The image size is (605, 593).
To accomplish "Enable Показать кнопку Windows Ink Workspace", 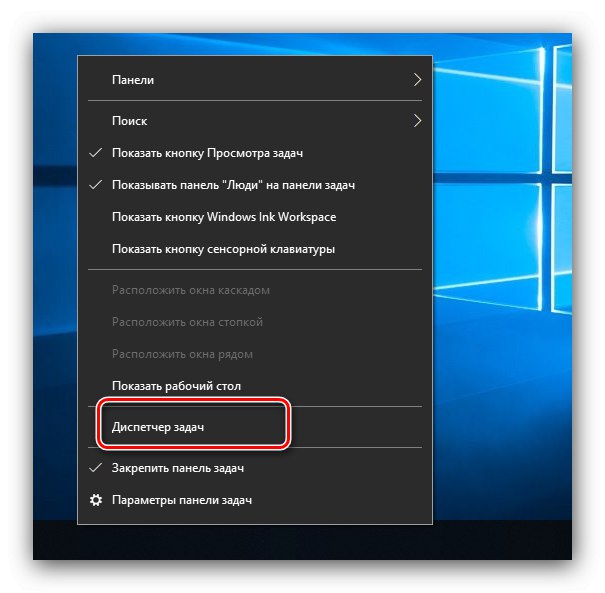I will (255, 217).
